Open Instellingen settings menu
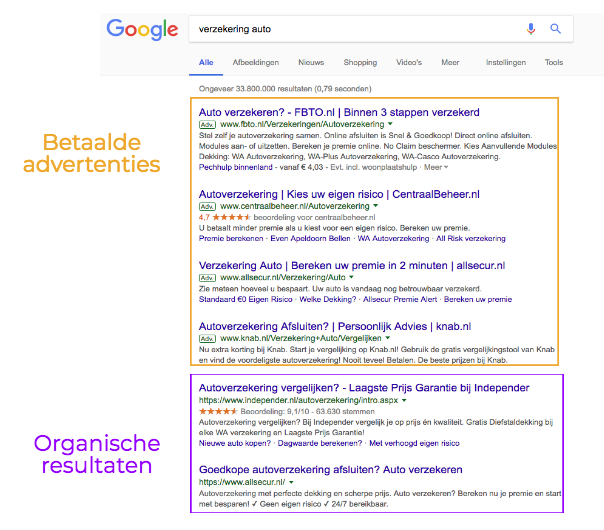Screen dimensions: 604x530 506,62
